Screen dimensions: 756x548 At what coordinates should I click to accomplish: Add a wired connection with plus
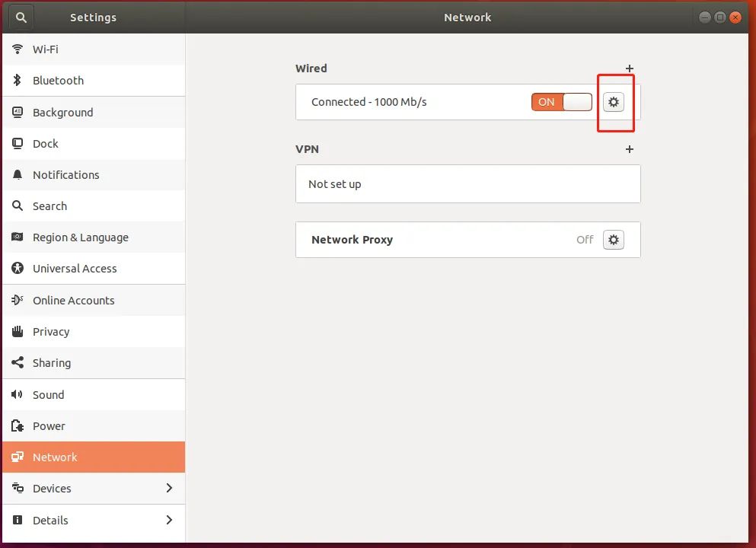629,68
